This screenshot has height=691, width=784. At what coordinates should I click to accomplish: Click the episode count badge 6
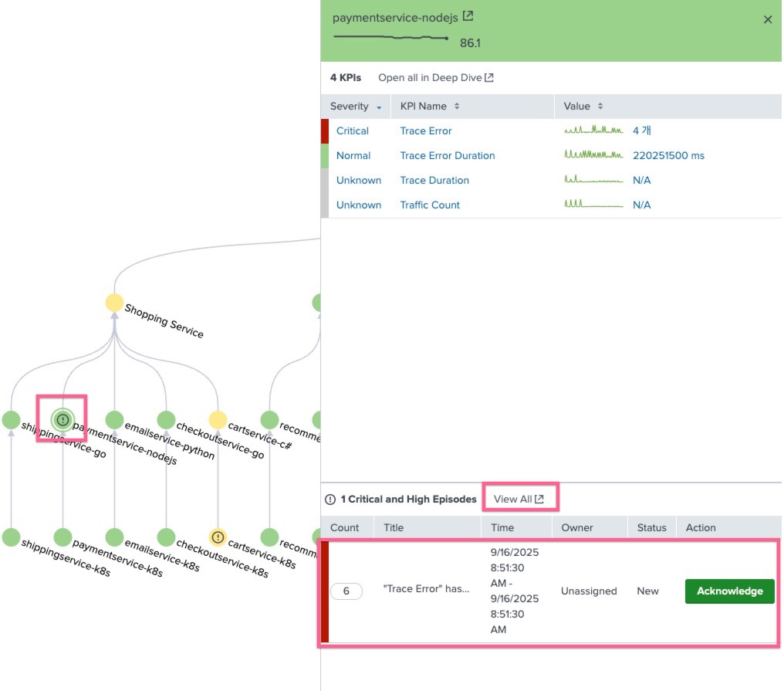346,591
